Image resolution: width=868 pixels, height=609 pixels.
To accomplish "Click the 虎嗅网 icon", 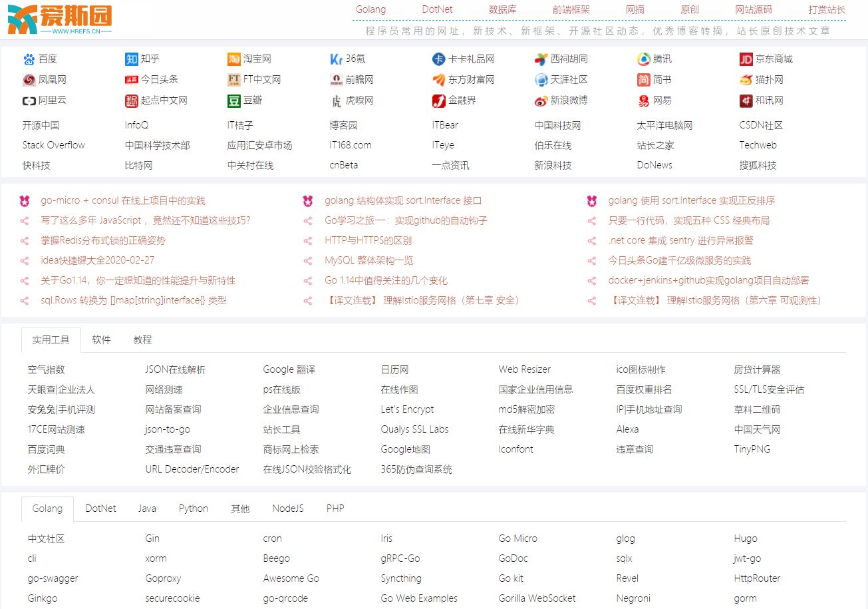I will 336,101.
